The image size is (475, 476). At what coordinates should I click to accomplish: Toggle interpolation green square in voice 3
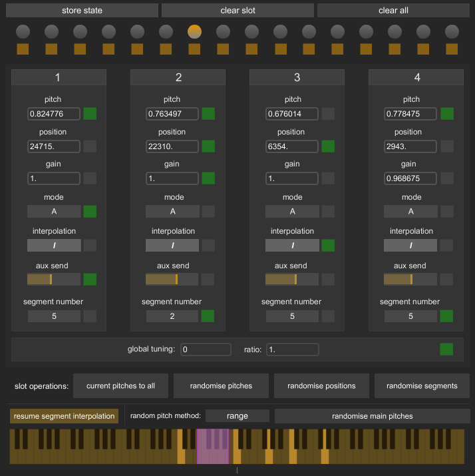(x=328, y=245)
